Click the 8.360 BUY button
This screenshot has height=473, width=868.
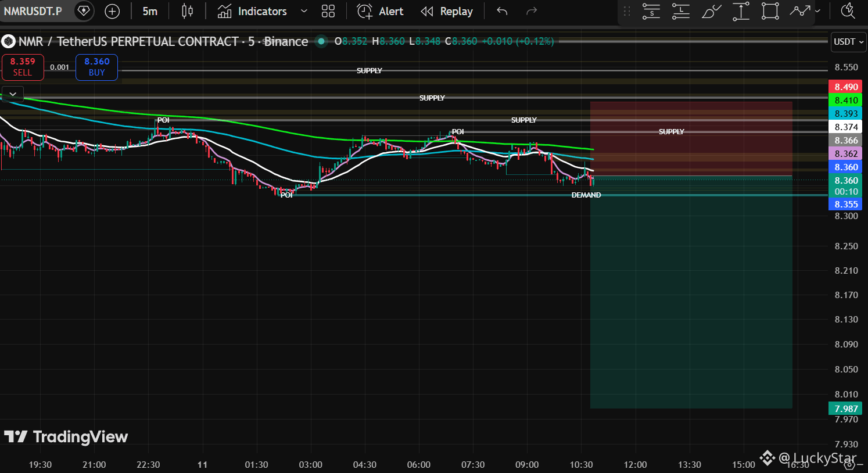[97, 67]
